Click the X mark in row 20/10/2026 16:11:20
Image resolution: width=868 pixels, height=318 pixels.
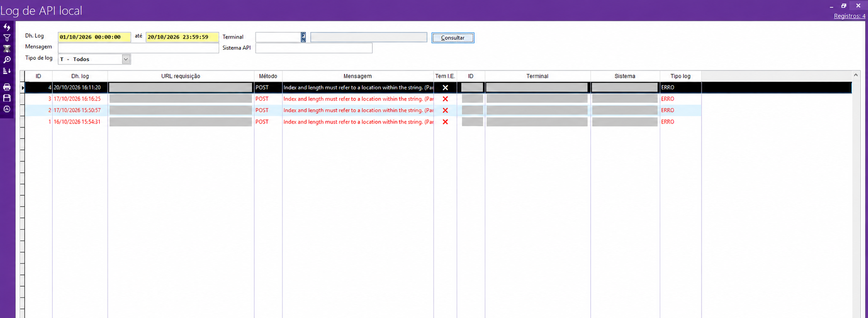pyautogui.click(x=445, y=88)
